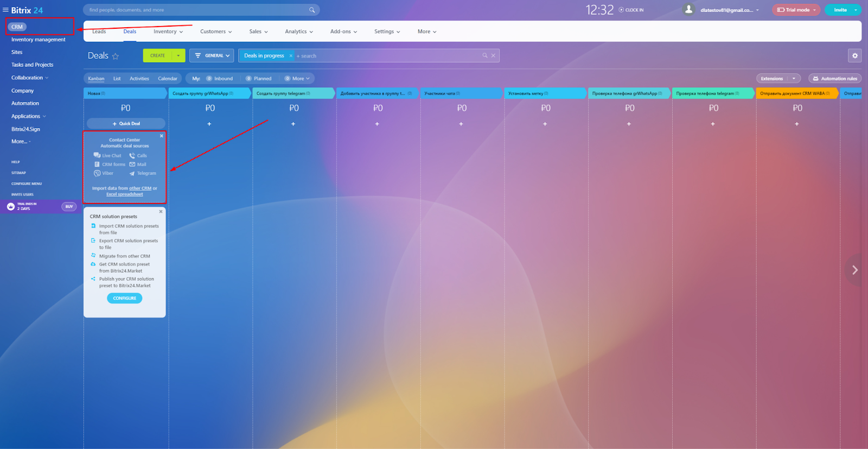868x449 pixels.
Task: Toggle the Inbound counter filter
Action: (220, 79)
